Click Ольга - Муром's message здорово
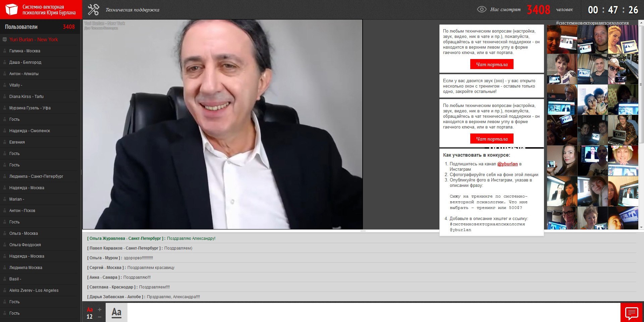 tap(138, 258)
